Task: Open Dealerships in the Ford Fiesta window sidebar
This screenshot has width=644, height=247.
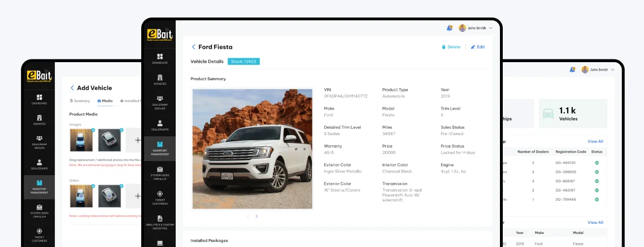Action: point(160,125)
